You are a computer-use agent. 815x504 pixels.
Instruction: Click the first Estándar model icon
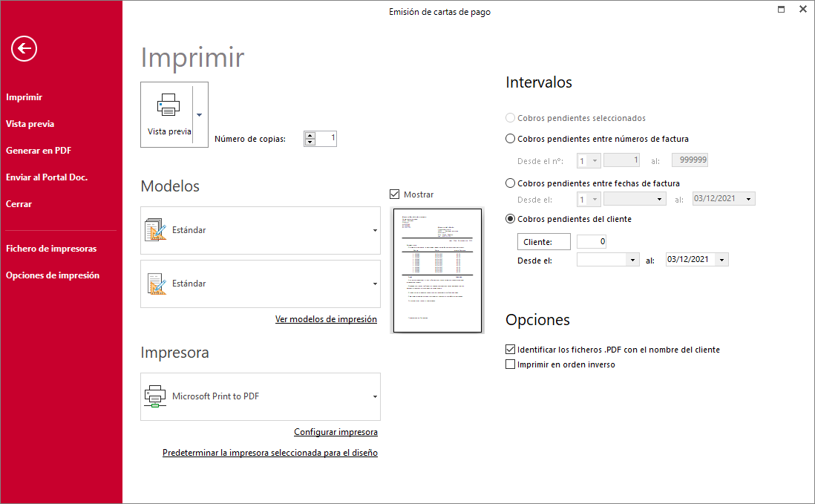point(155,230)
